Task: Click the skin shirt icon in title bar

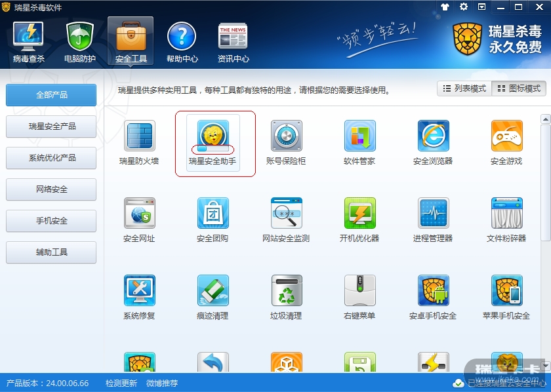Action: (x=445, y=7)
